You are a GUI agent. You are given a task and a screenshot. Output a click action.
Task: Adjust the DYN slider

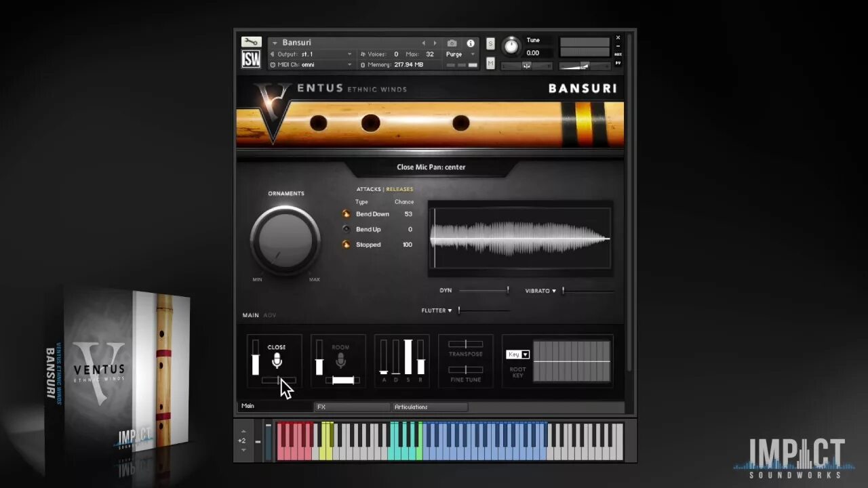484,291
